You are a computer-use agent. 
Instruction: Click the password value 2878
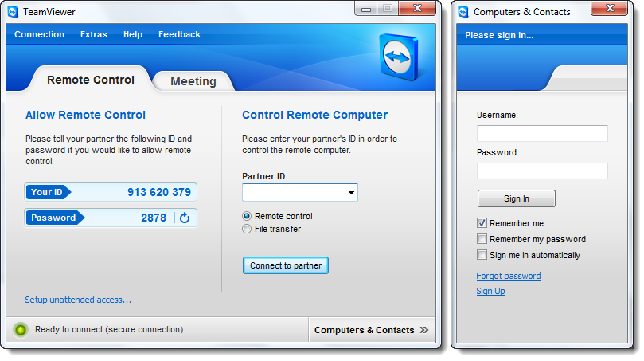(x=154, y=218)
